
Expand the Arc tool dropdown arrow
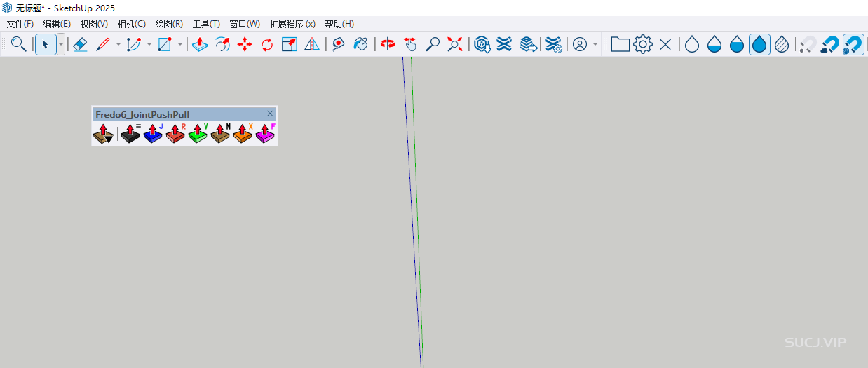coord(149,44)
